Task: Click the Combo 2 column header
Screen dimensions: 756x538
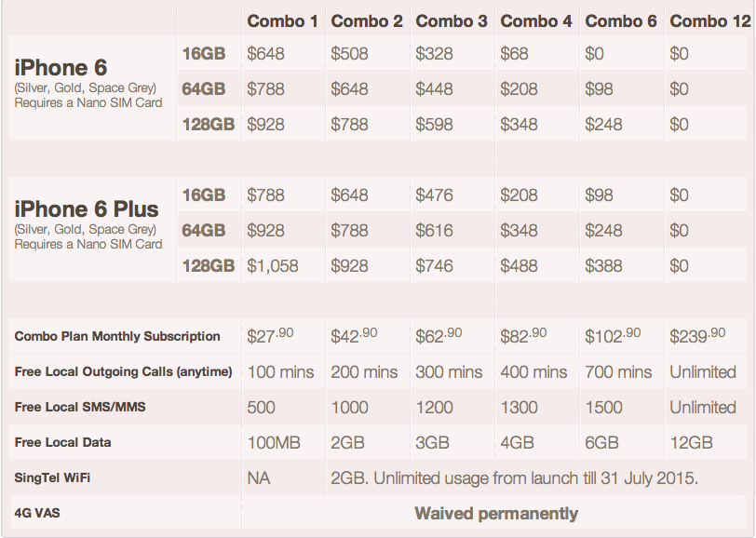Action: (367, 20)
